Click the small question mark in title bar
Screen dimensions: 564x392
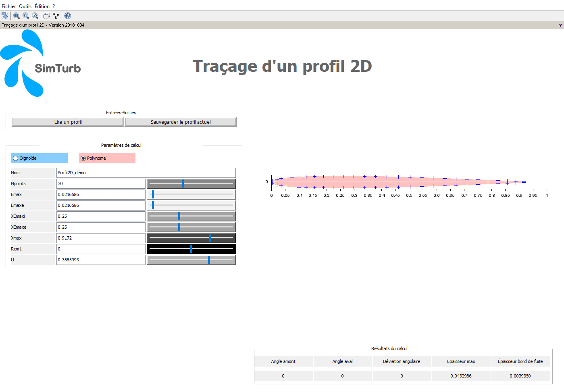coord(560,25)
